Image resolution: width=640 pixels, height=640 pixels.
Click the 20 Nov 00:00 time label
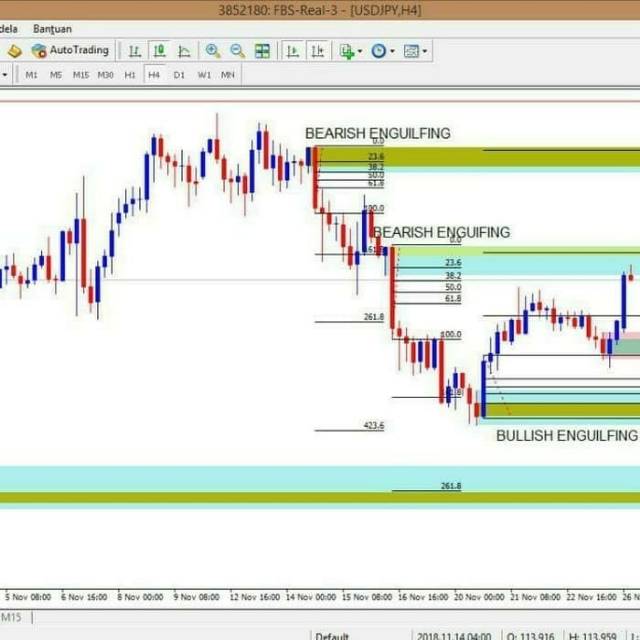(479, 597)
